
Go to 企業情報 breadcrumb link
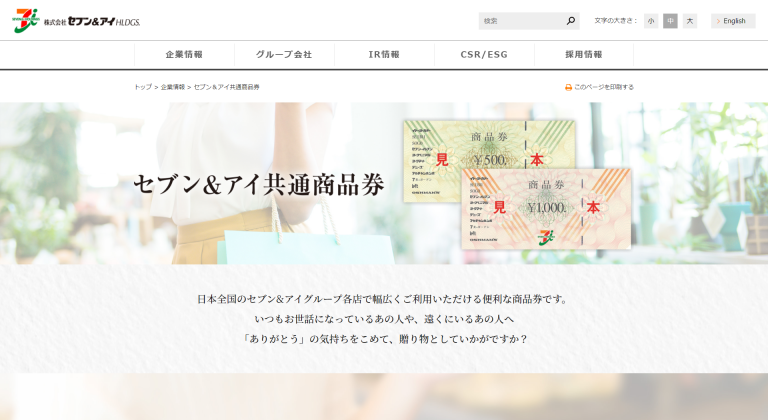(173, 87)
